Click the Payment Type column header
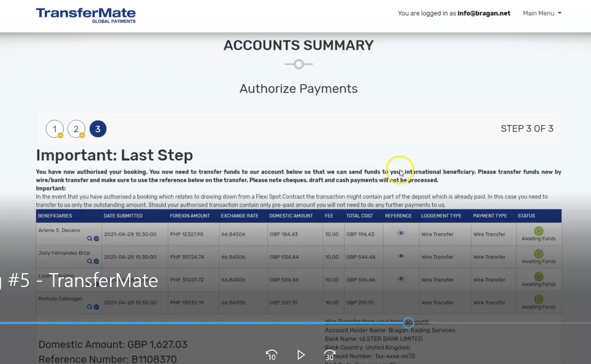This screenshot has height=364, width=591. click(x=490, y=216)
